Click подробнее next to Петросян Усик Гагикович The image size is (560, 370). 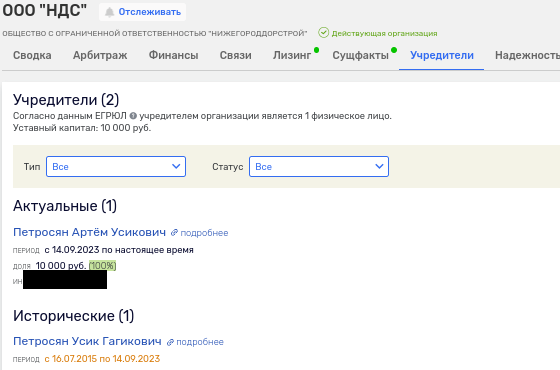point(200,342)
